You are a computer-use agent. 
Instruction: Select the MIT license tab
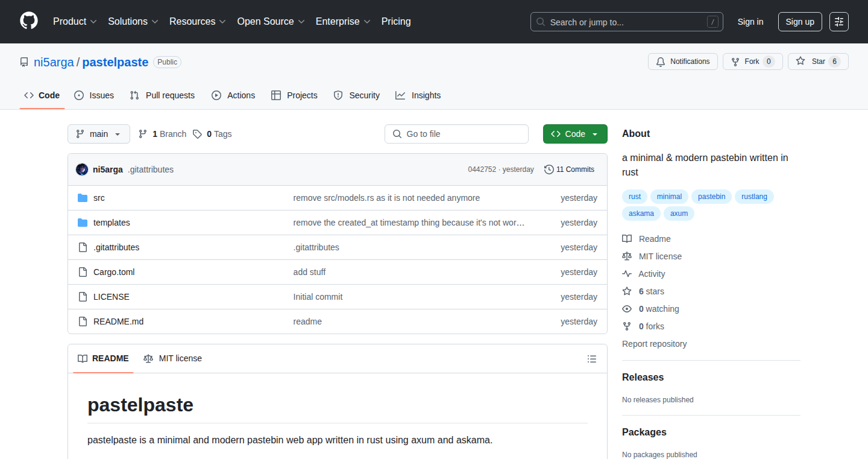click(x=172, y=358)
